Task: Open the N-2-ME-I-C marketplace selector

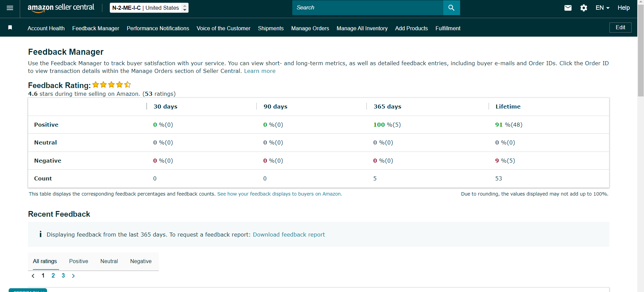Action: coord(149,8)
